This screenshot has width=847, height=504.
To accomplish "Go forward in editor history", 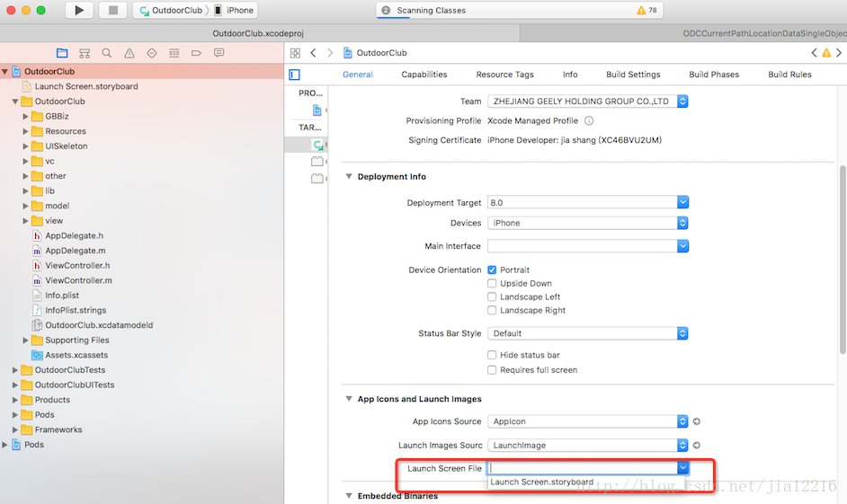I will [x=330, y=53].
